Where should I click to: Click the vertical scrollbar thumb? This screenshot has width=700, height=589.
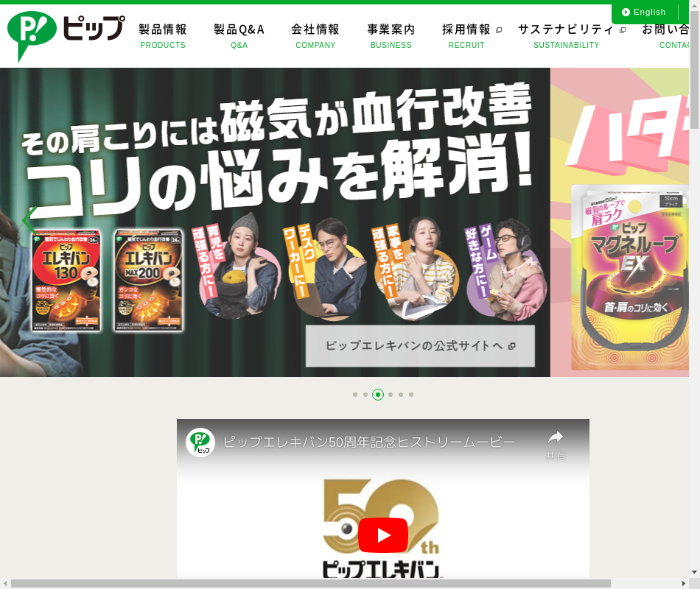[x=694, y=70]
